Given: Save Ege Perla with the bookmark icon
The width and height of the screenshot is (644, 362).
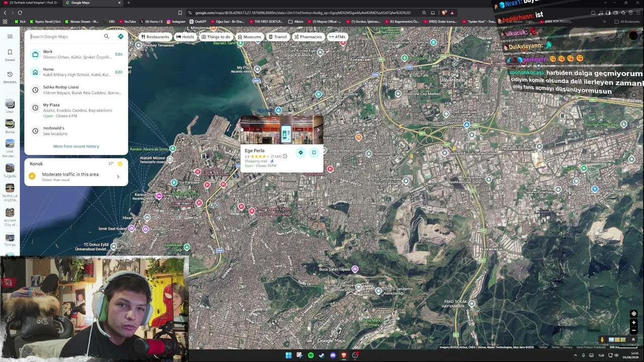Looking at the screenshot, I should (x=314, y=152).
